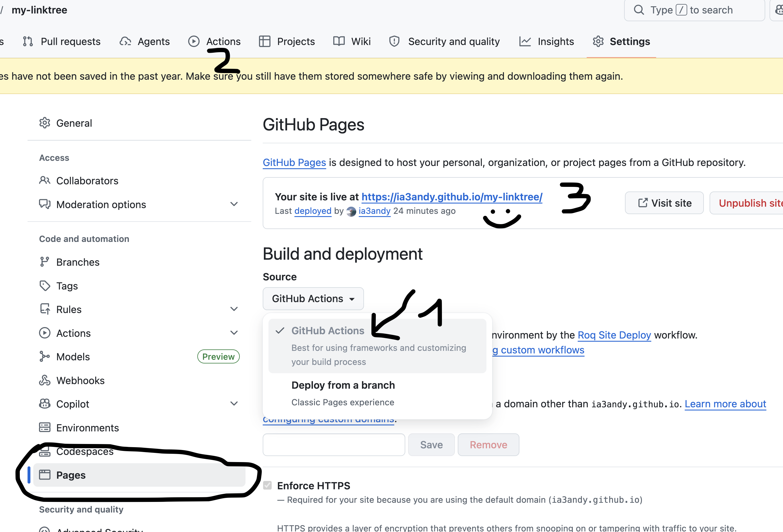
Task: Open the Wiki tab
Action: (352, 41)
